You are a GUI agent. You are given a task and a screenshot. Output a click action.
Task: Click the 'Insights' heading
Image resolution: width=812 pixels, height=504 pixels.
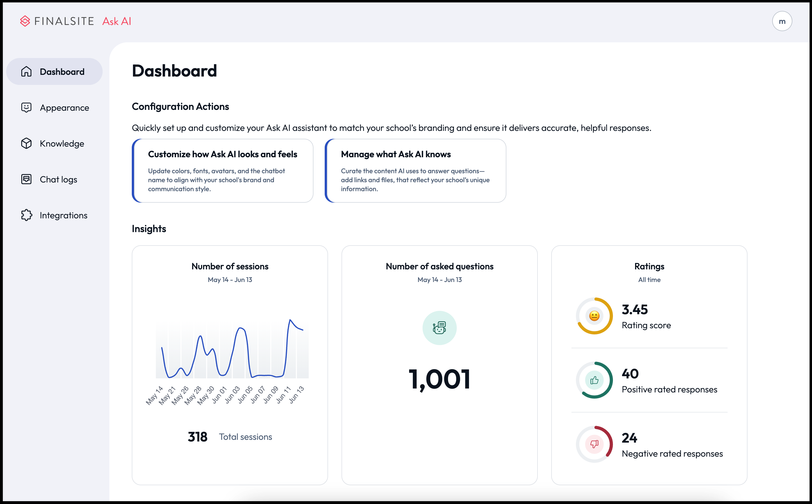tap(149, 229)
